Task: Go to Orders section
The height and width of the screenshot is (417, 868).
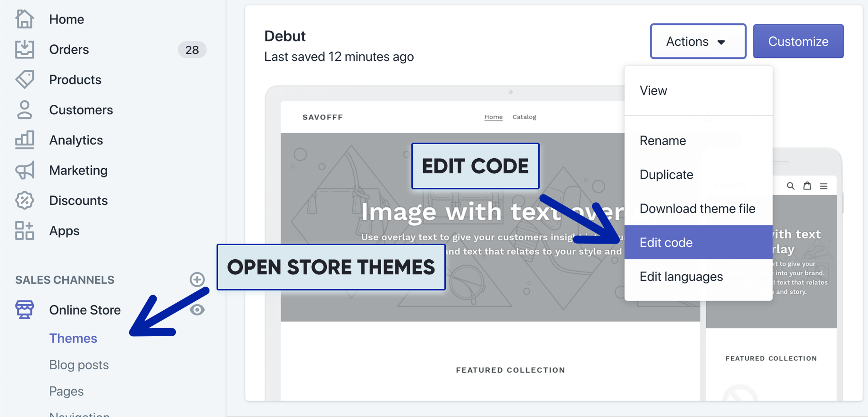Action: coord(69,50)
